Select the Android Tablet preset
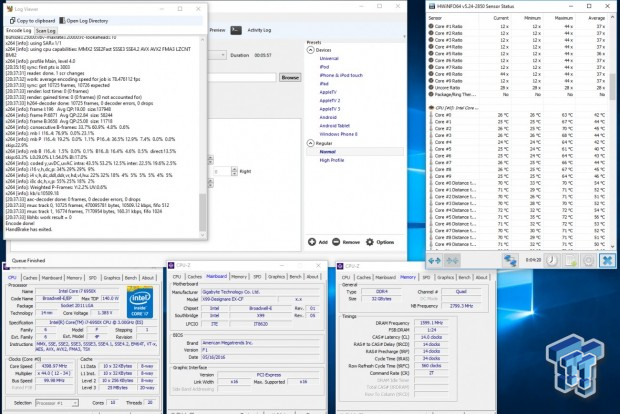The width and height of the screenshot is (620, 414). (335, 126)
